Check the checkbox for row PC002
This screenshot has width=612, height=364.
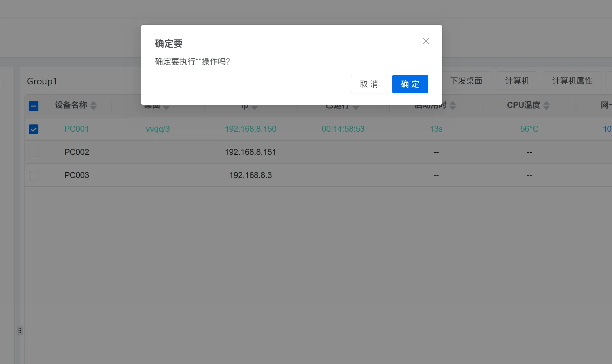click(33, 152)
